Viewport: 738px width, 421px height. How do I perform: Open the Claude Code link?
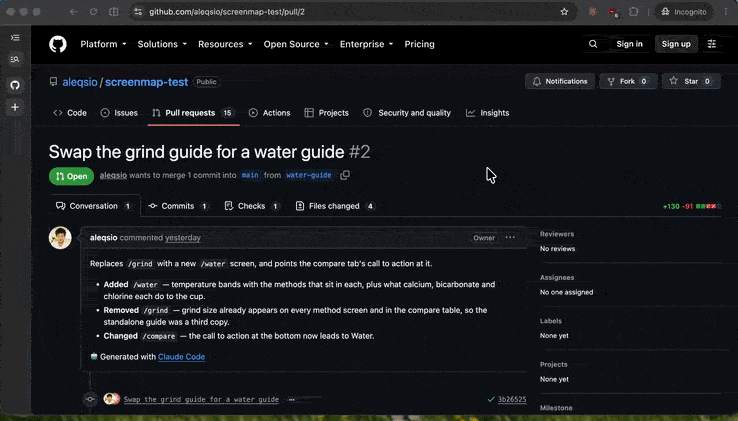tap(181, 357)
